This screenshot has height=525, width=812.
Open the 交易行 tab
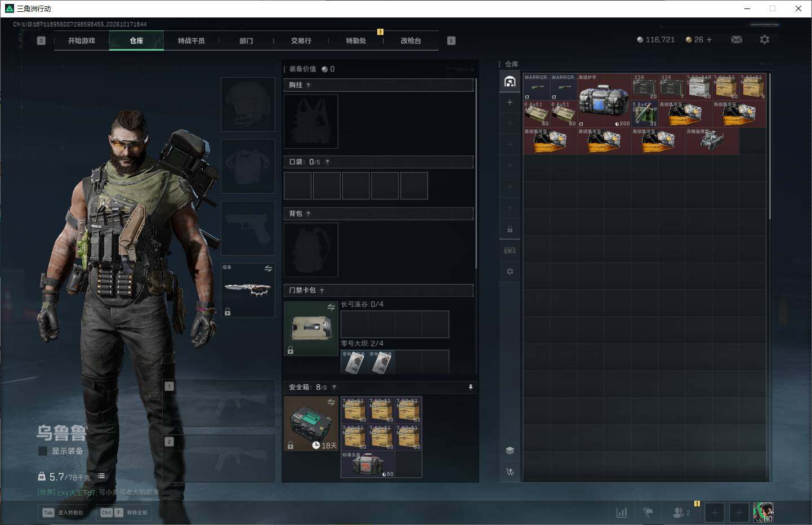(x=301, y=41)
